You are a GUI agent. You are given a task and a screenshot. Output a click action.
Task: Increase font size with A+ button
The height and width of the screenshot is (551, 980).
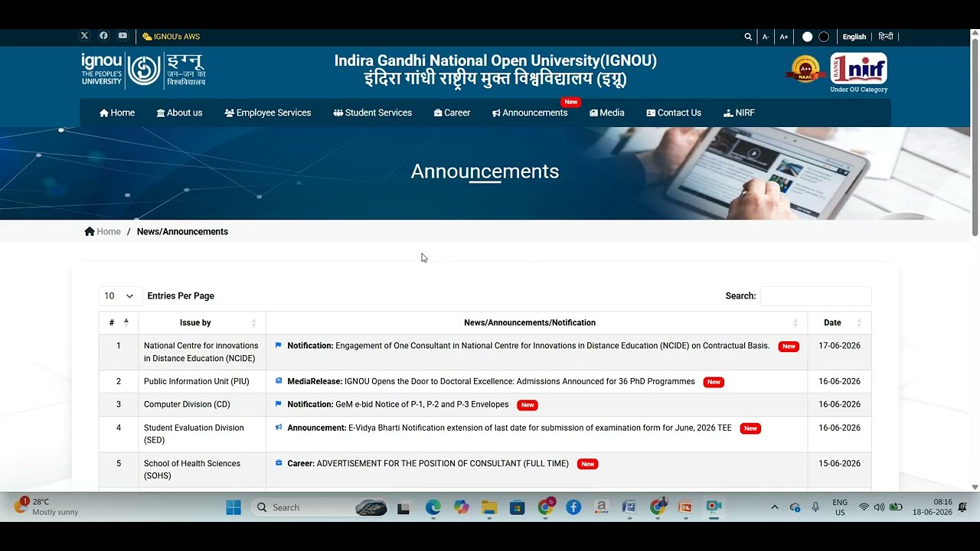tap(784, 37)
